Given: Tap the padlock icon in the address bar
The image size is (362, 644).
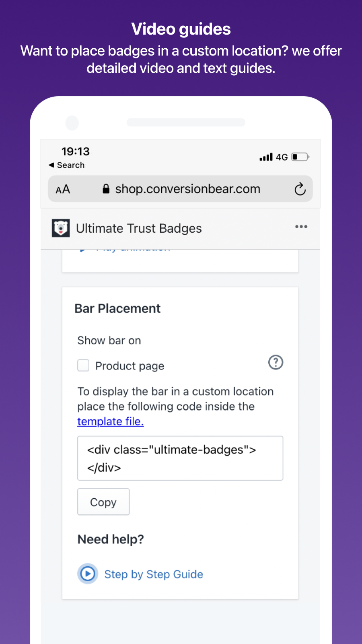Looking at the screenshot, I should click(106, 189).
